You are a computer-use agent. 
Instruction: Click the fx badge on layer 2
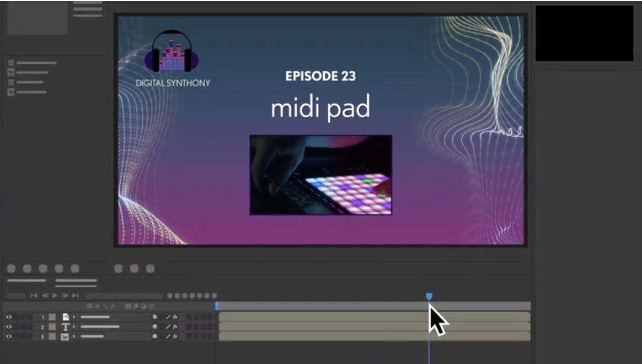pyautogui.click(x=175, y=327)
